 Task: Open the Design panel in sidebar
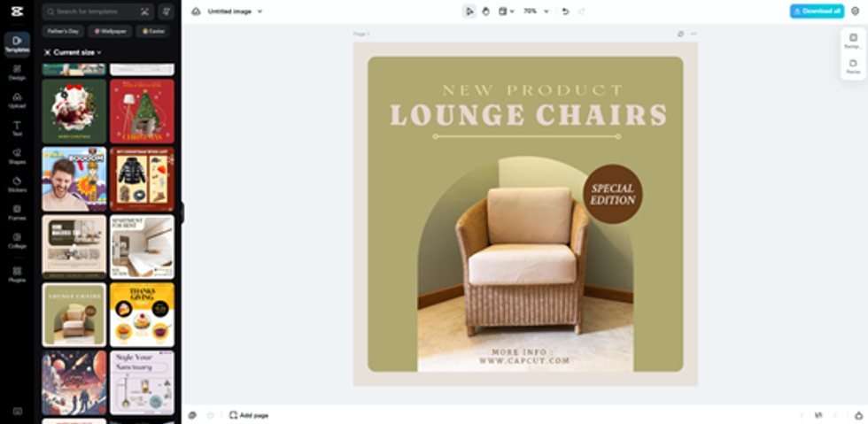click(17, 72)
